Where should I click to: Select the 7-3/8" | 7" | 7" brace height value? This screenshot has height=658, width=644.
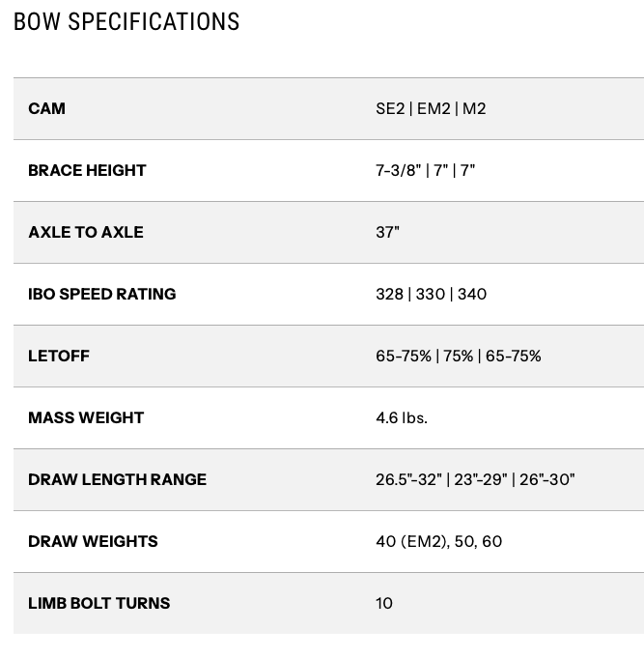click(x=425, y=170)
